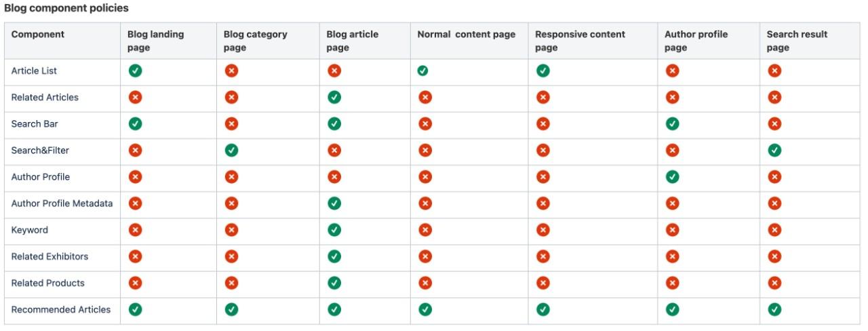Click small green check for Article List under Normal content page
The width and height of the screenshot is (868, 331).
[x=422, y=71]
